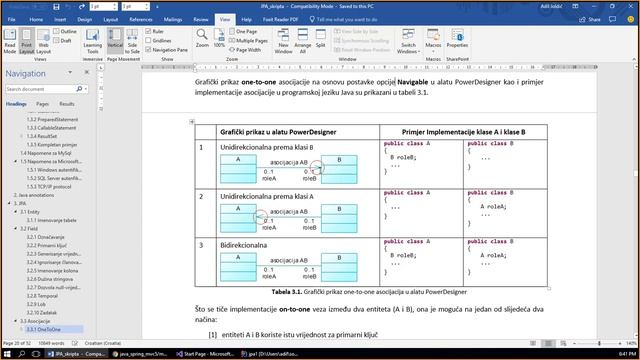The image size is (640, 360).
Task: Open java_spring taskbar item
Action: (140, 354)
